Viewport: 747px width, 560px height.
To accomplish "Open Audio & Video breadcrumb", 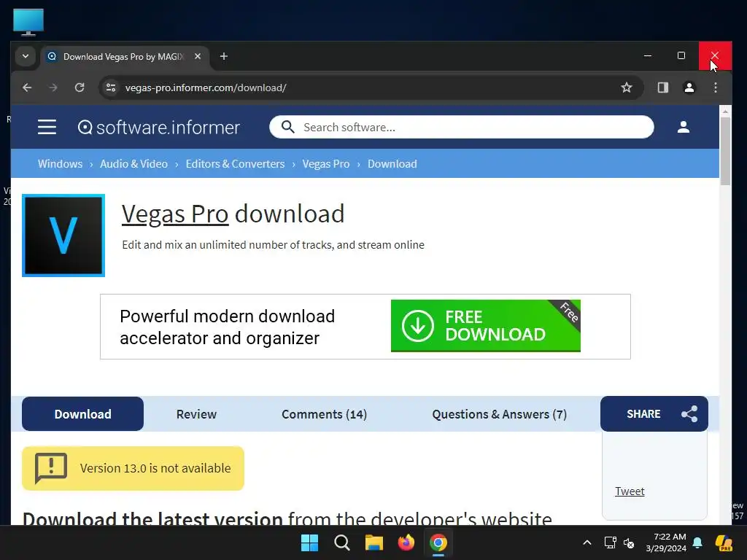I will point(134,164).
